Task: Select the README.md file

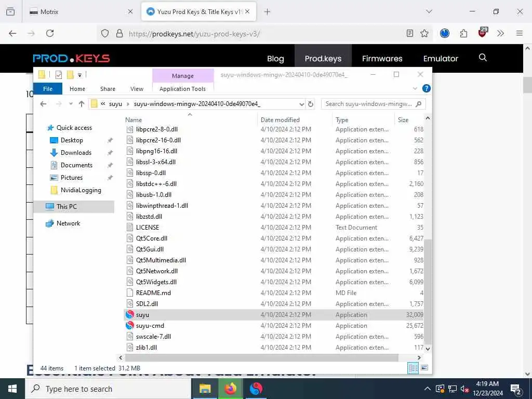Action: [x=153, y=293]
